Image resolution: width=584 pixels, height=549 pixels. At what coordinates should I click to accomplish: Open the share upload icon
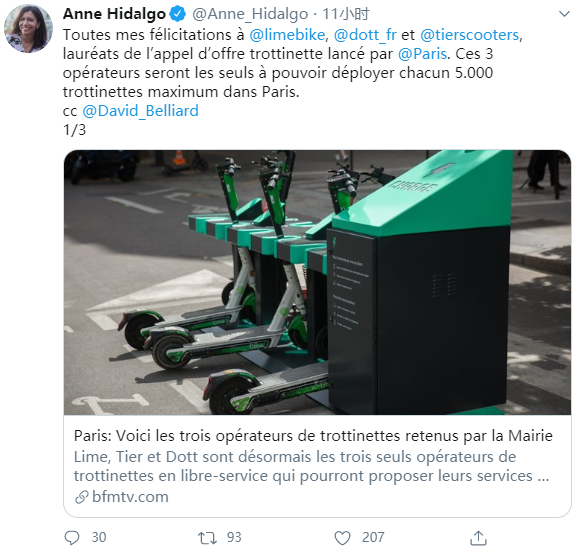point(478,537)
